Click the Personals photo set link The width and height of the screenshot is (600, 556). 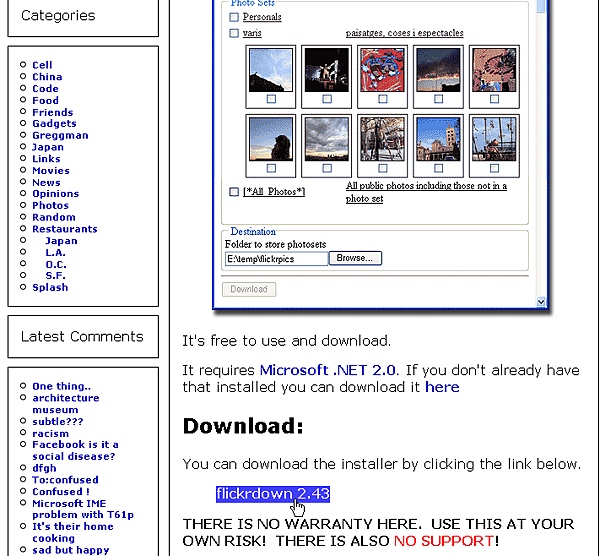[x=262, y=17]
